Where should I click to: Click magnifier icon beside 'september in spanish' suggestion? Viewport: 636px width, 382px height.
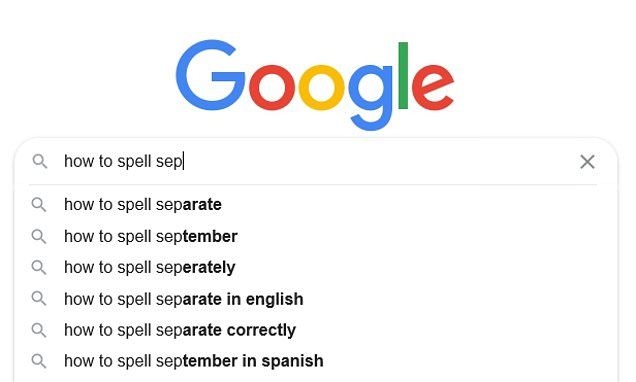click(x=39, y=361)
